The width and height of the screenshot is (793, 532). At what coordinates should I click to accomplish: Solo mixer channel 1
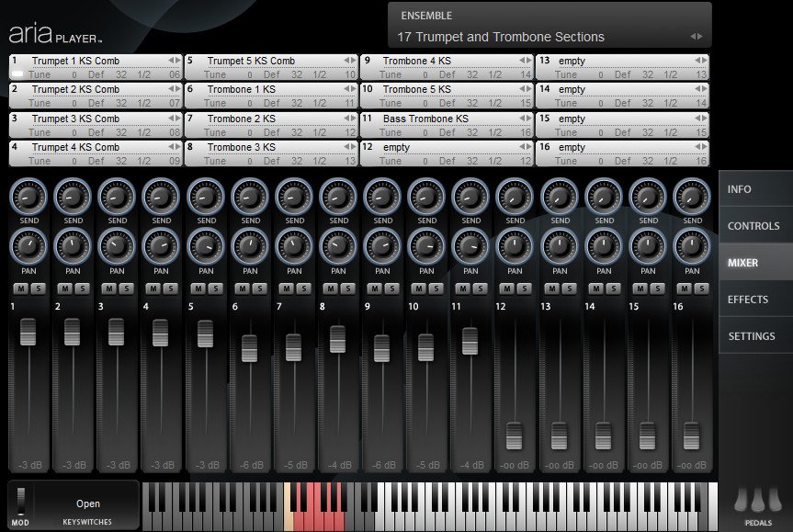point(38,289)
